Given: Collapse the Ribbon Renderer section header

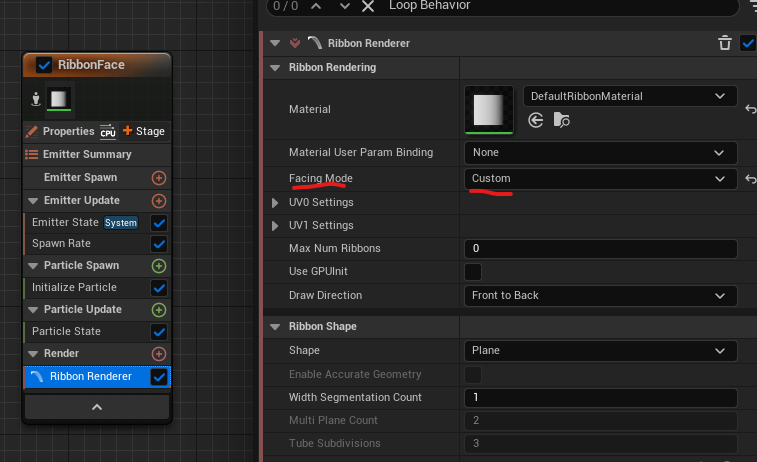Looking at the screenshot, I should pos(275,43).
